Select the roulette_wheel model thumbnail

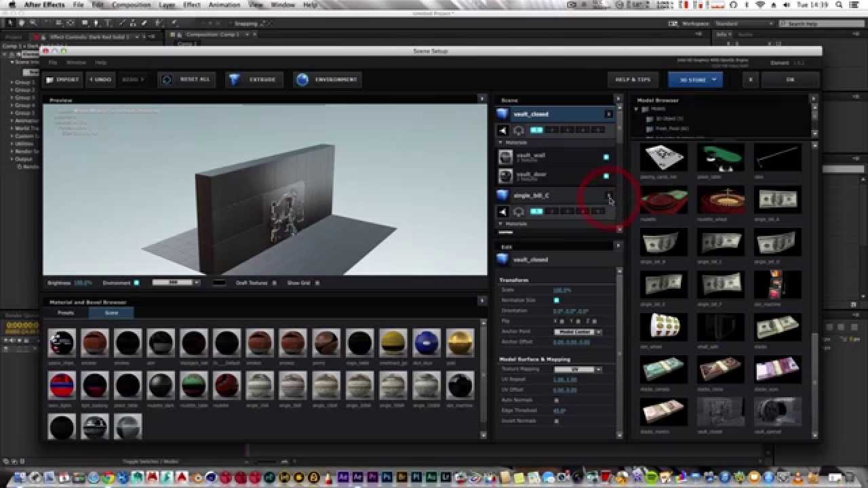click(x=720, y=201)
